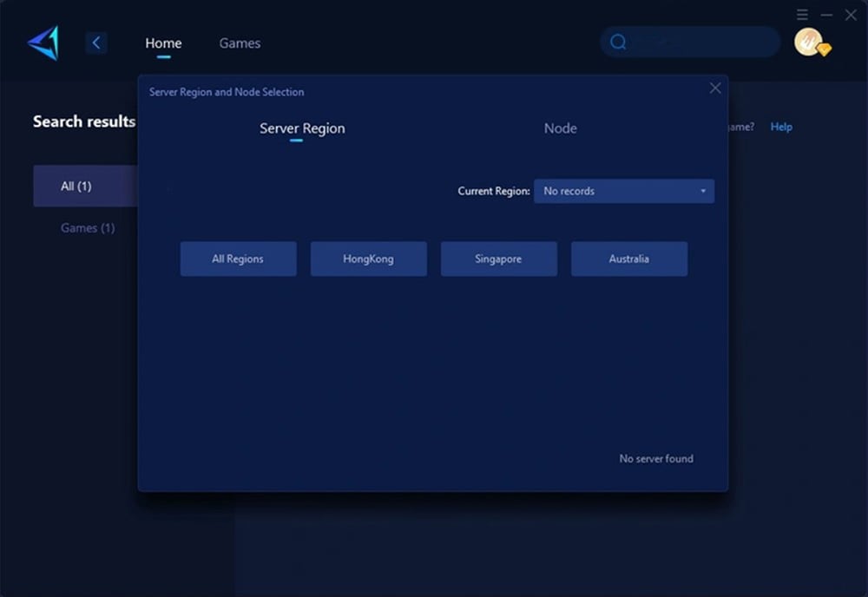Image resolution: width=868 pixels, height=597 pixels.
Task: Click the Help link
Action: point(781,127)
